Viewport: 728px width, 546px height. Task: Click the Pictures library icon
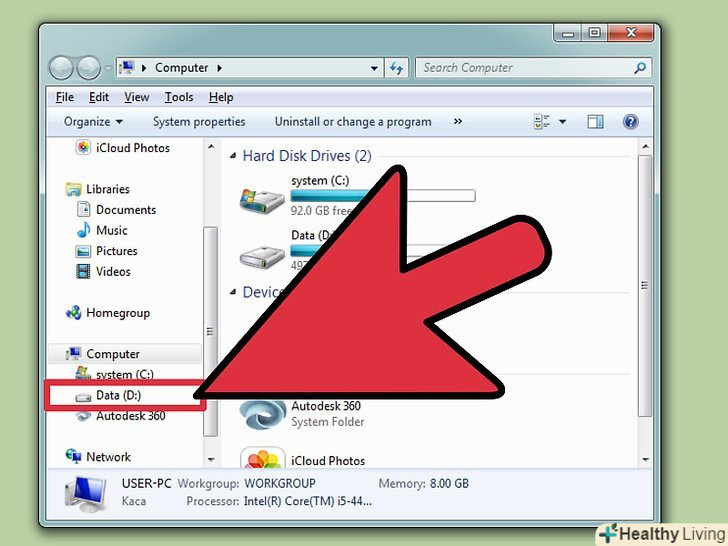(83, 251)
